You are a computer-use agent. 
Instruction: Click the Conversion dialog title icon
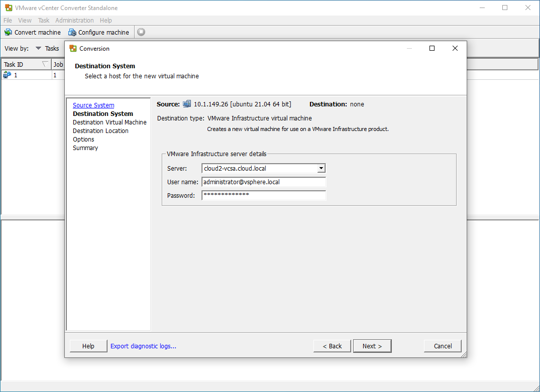pos(73,49)
